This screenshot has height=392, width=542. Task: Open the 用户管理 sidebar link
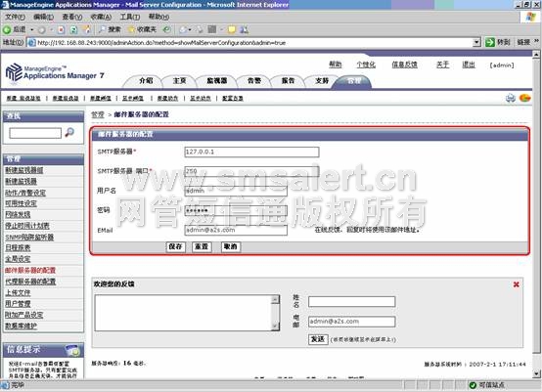pyautogui.click(x=18, y=304)
